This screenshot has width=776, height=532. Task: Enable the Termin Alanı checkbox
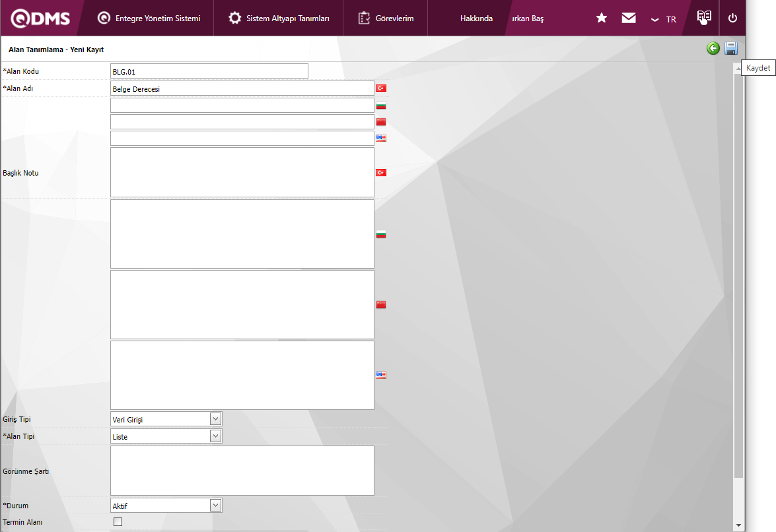point(118,522)
